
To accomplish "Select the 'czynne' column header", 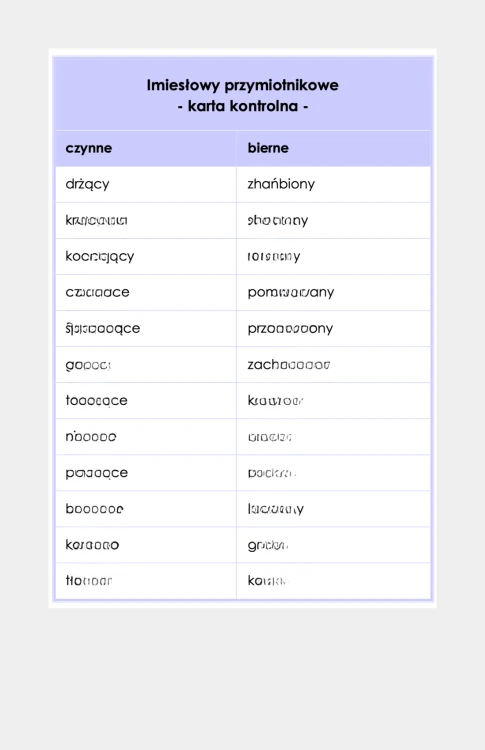I will [146, 148].
